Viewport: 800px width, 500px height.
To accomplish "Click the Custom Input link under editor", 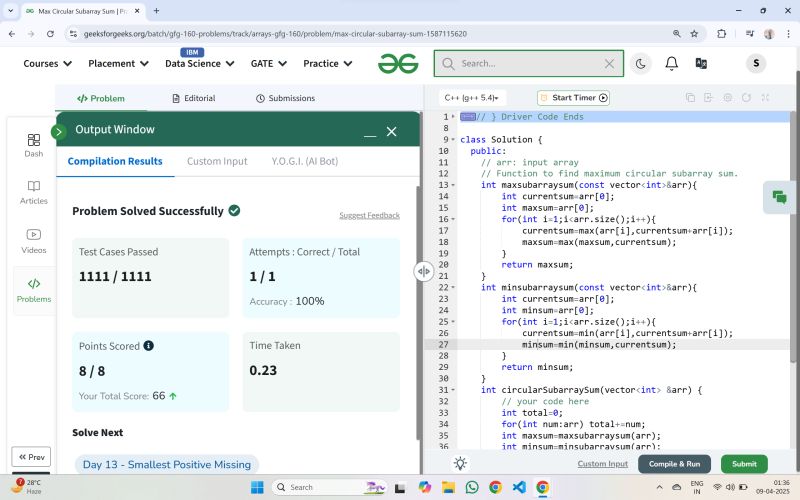I will pyautogui.click(x=603, y=464).
